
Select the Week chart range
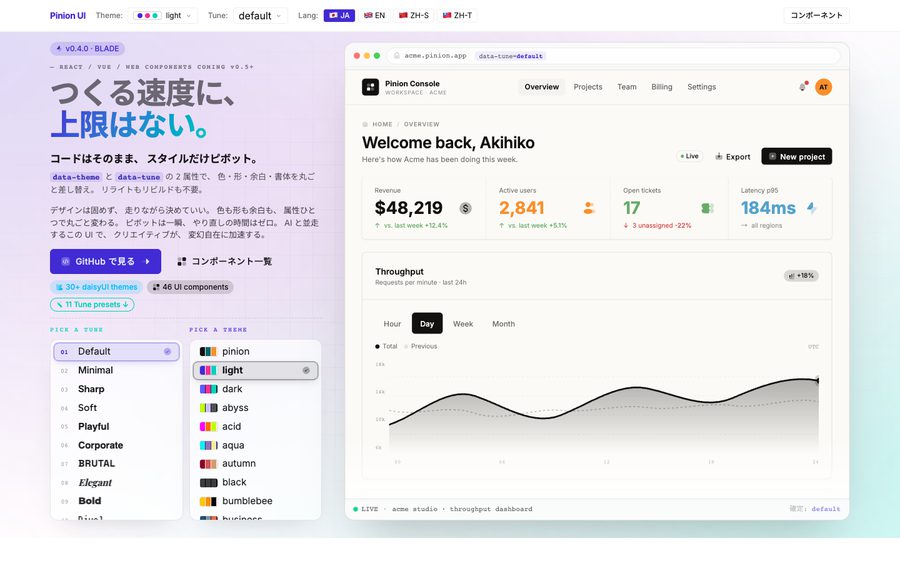463,324
